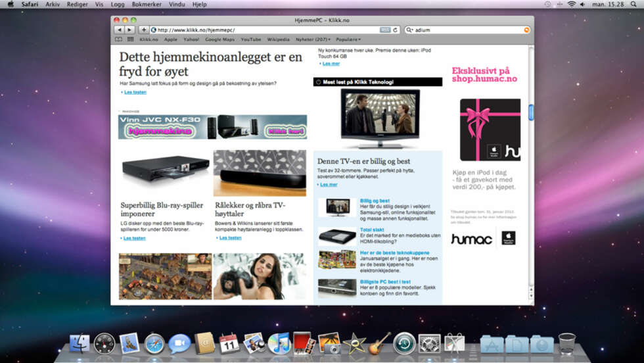This screenshot has width=644, height=363.
Task: Open the Apple menu
Action: pyautogui.click(x=11, y=4)
